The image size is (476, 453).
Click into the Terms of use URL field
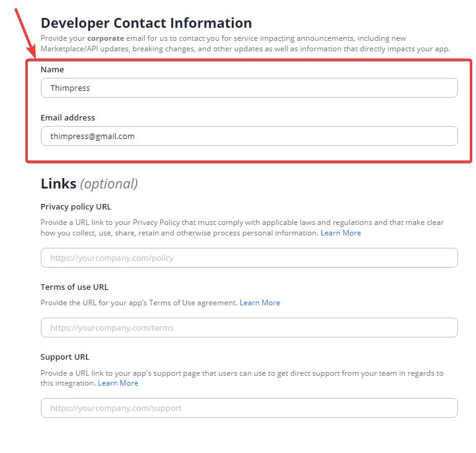(249, 328)
